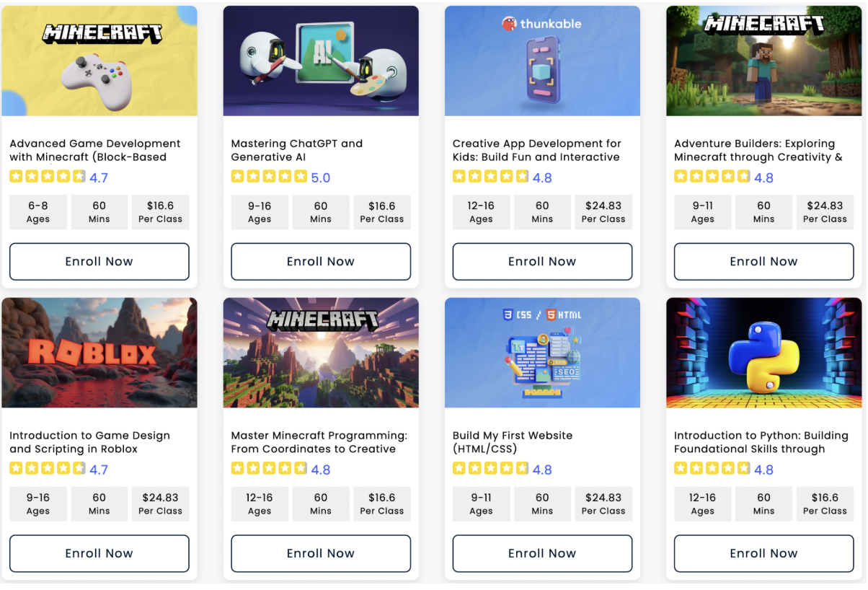Click the AI painting robots thumbnail

321,61
